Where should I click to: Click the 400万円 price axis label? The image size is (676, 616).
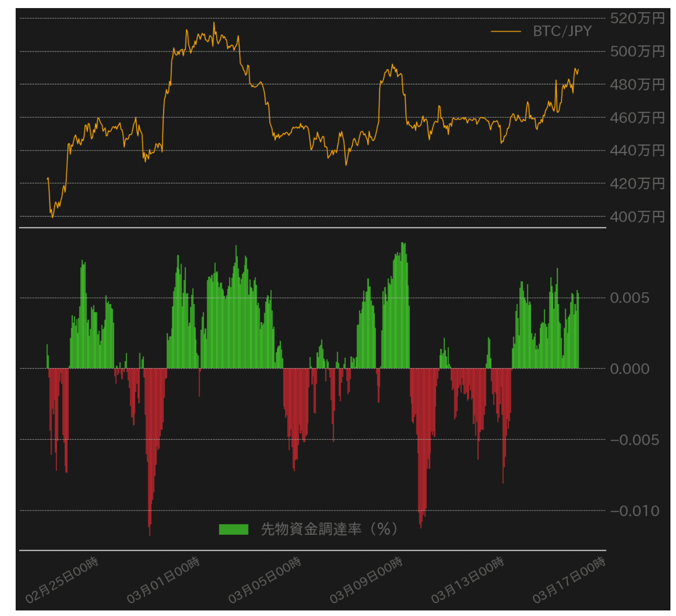[637, 217]
